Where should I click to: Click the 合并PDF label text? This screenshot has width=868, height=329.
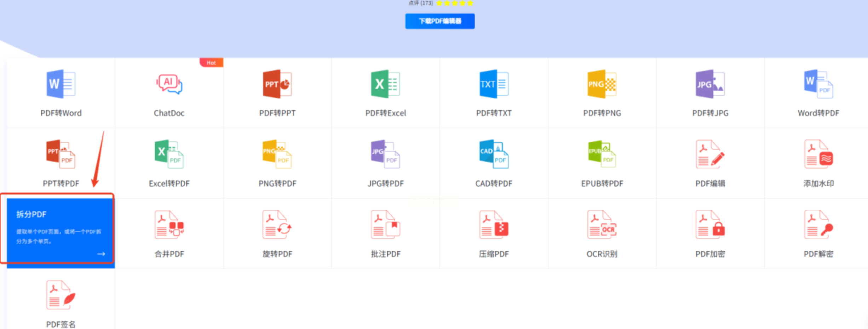[169, 254]
